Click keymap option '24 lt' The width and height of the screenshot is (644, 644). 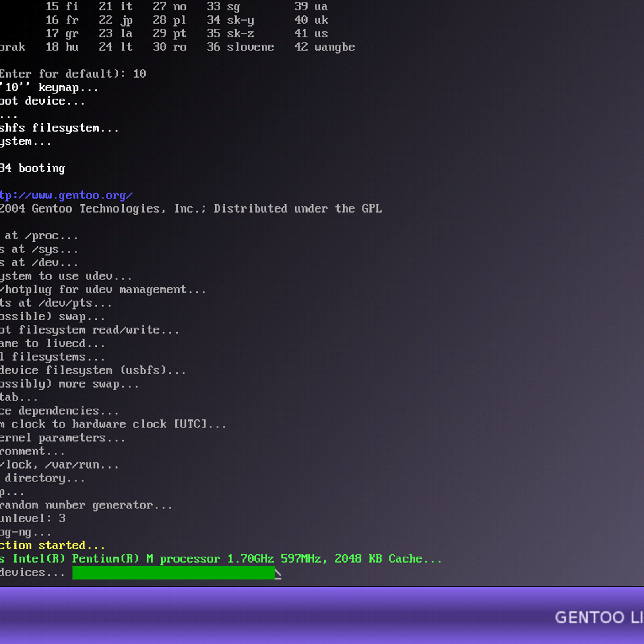(116, 47)
